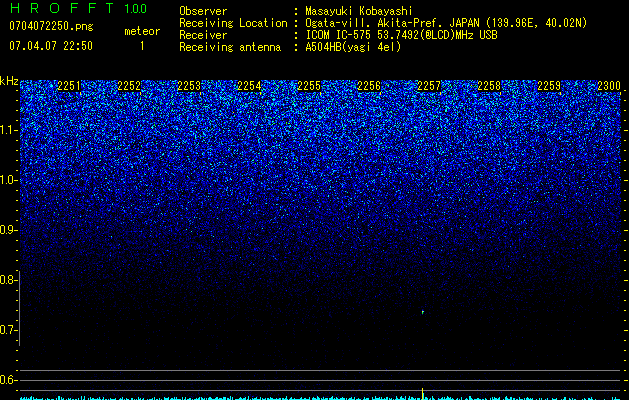The height and width of the screenshot is (400, 629).
Task: Click the 2255 time marker
Action: point(309,86)
